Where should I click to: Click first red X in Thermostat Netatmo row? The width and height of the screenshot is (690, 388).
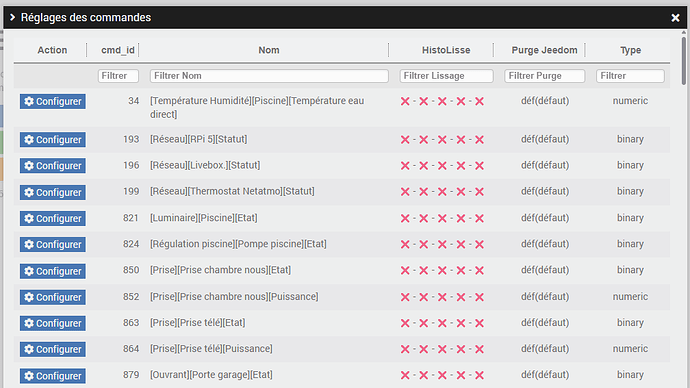405,192
